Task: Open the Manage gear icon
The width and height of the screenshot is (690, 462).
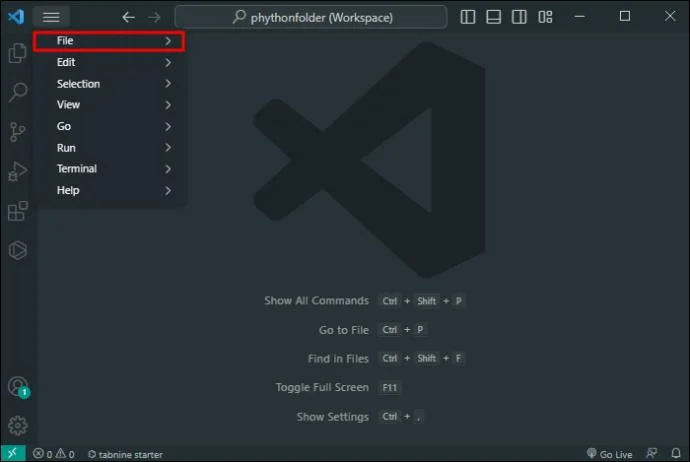Action: point(18,425)
